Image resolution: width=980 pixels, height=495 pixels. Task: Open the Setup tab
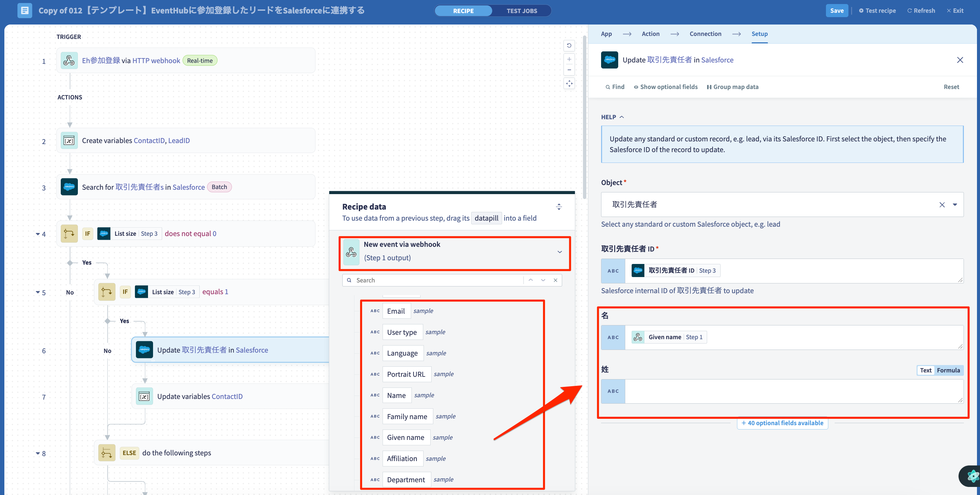759,34
